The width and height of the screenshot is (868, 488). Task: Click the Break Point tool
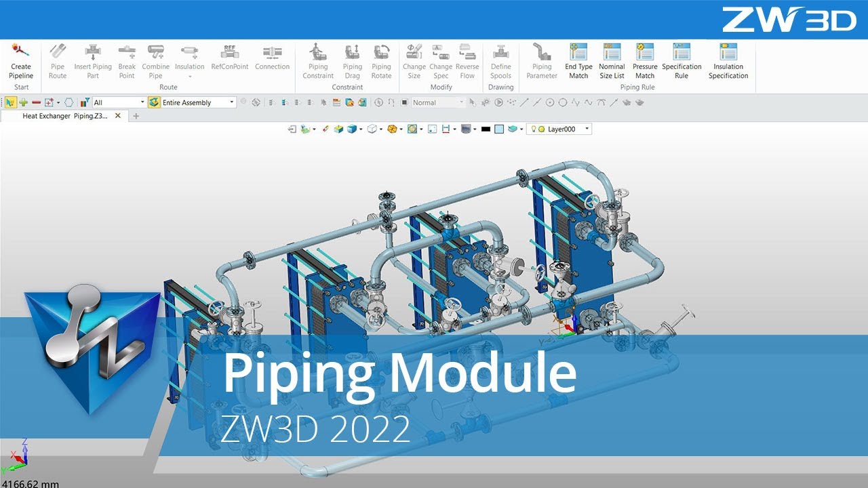coord(127,62)
